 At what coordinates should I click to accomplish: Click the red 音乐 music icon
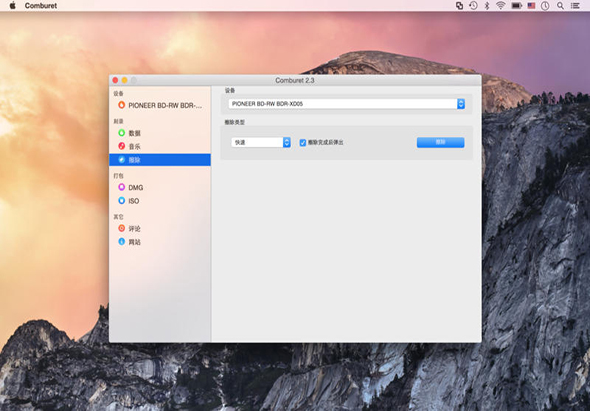(122, 146)
